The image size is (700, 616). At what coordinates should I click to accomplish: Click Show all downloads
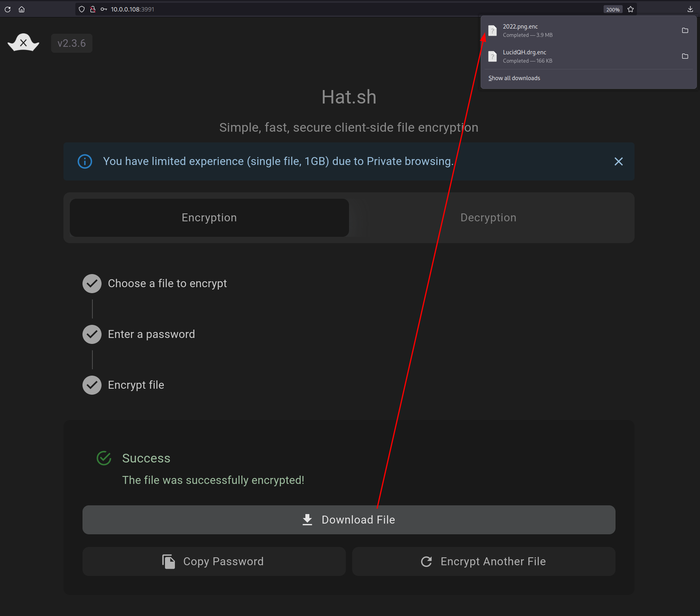point(514,78)
